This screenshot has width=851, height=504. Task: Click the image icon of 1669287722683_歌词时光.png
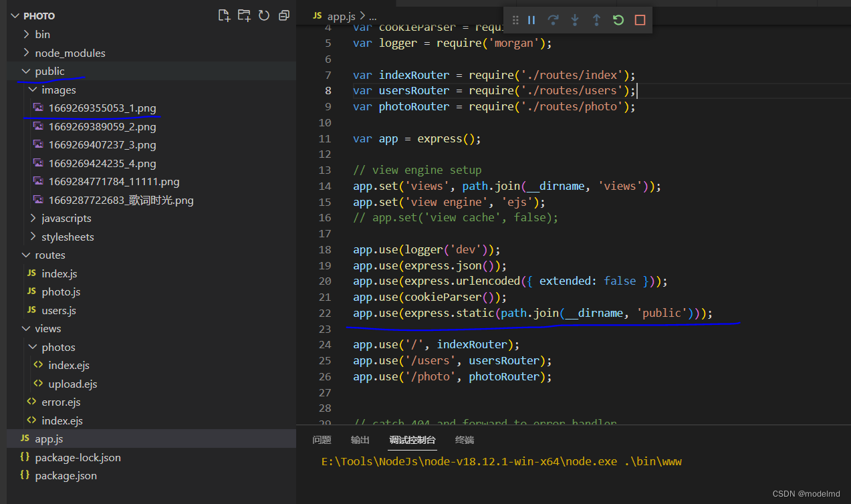click(x=38, y=200)
